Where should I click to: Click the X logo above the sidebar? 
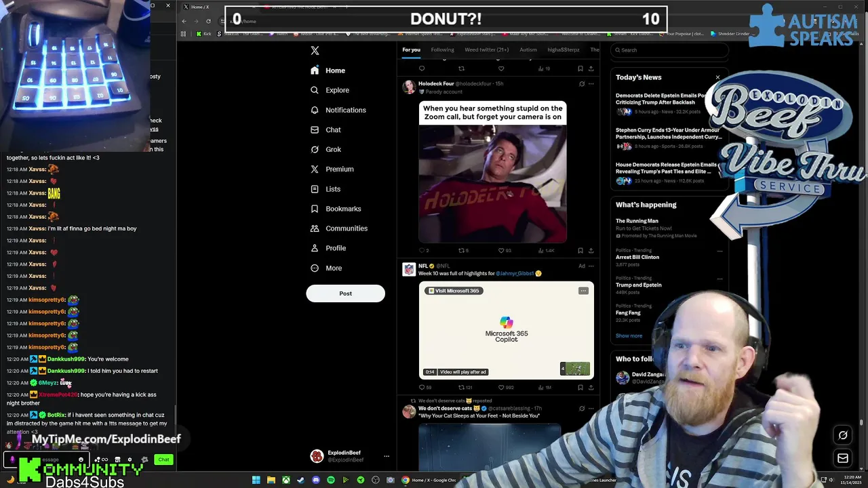click(x=315, y=51)
